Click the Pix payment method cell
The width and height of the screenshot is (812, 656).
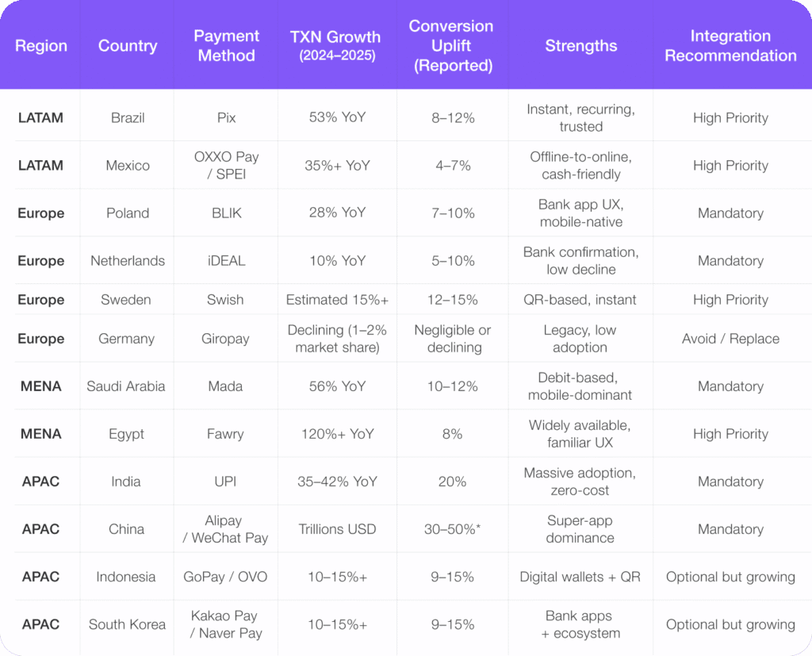226,118
